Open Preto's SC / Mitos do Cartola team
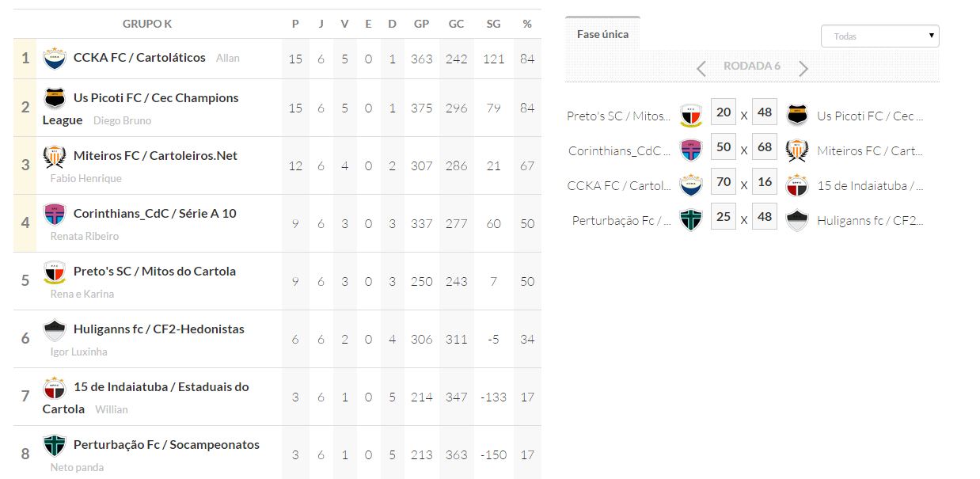Image resolution: width=980 pixels, height=479 pixels. (x=154, y=272)
